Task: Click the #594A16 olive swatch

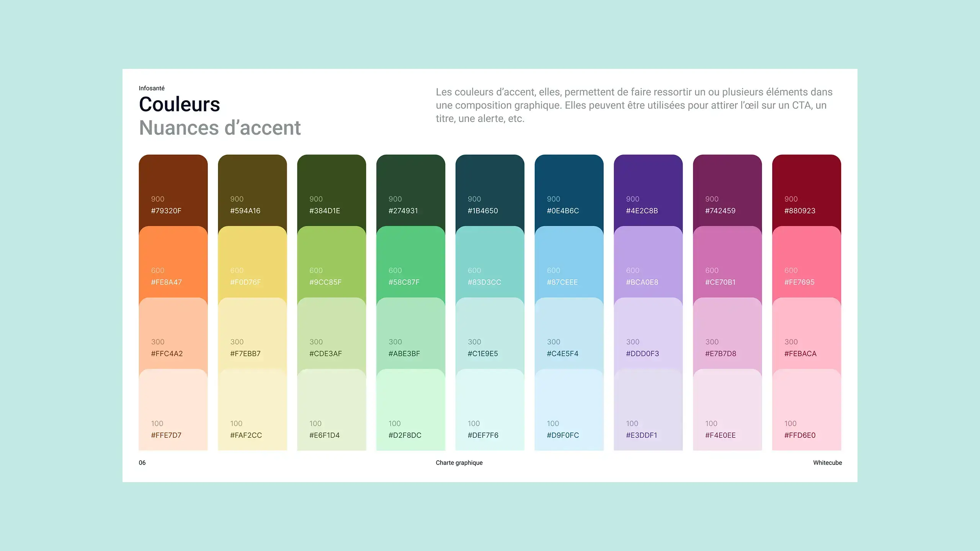Action: click(x=252, y=190)
